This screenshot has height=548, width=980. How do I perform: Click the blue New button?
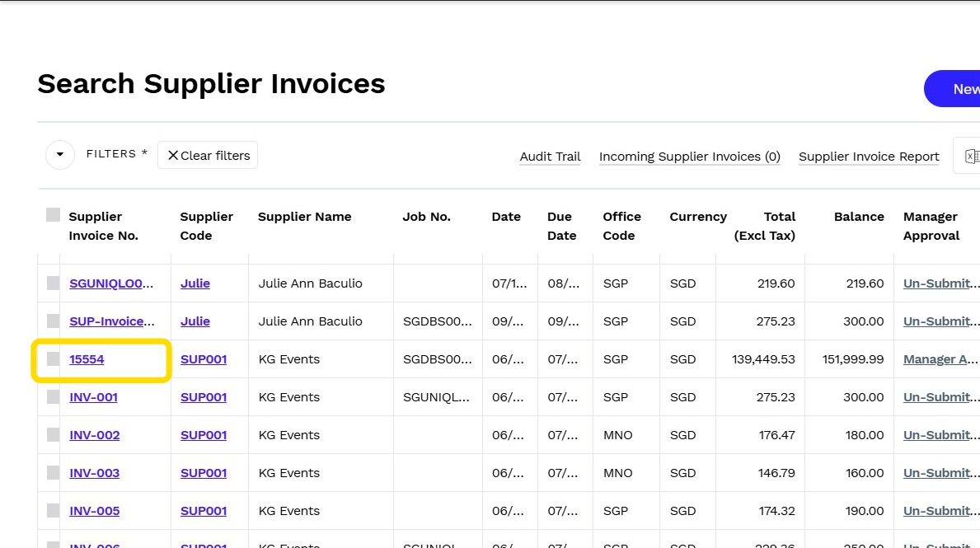[x=953, y=89]
